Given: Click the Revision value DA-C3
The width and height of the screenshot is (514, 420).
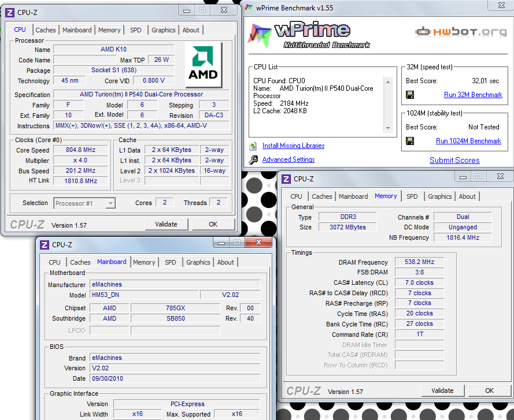Looking at the screenshot, I should point(214,116).
